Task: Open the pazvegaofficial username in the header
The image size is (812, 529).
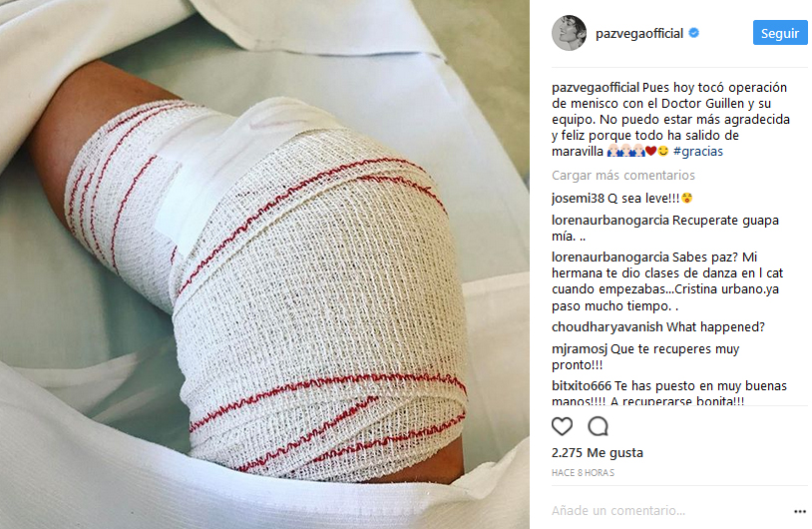Action: (x=639, y=34)
